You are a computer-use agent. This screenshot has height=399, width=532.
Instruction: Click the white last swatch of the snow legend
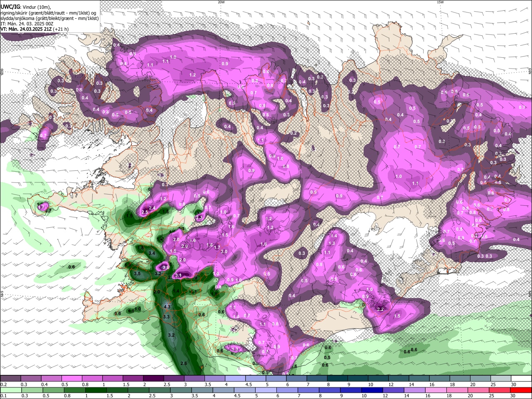[521, 379]
